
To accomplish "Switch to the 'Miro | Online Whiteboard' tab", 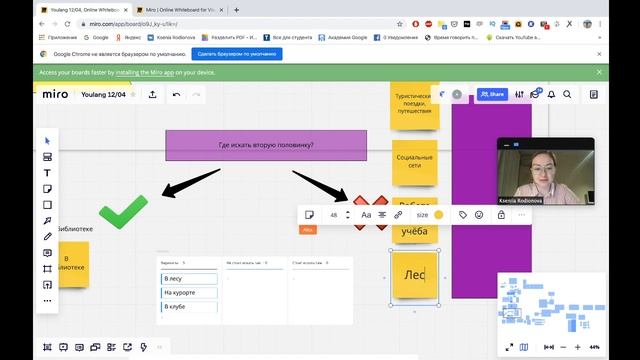I will click(180, 10).
